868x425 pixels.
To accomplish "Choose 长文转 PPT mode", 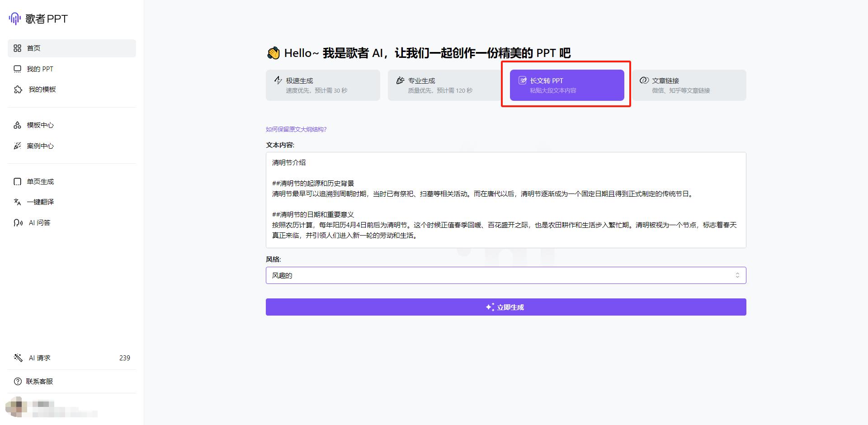I will click(x=566, y=85).
